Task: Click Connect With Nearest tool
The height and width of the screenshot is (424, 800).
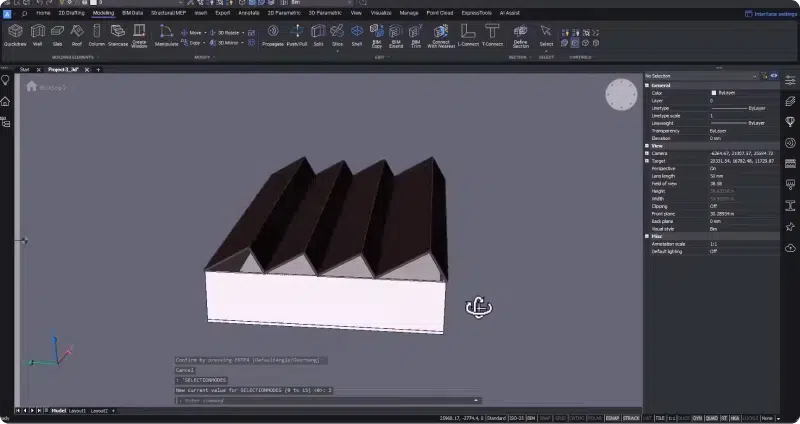Action: click(440, 36)
